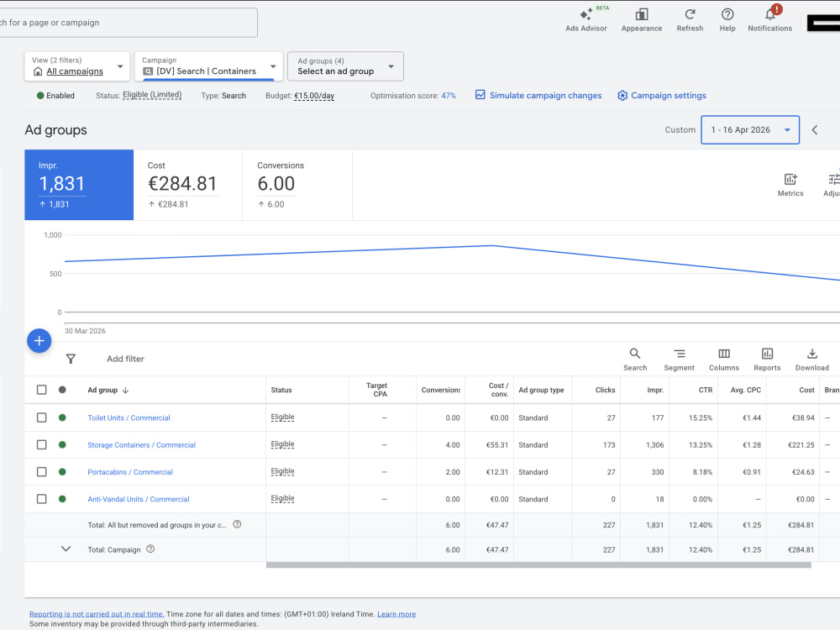
Task: Toggle the select-all header checkbox
Action: 41,390
